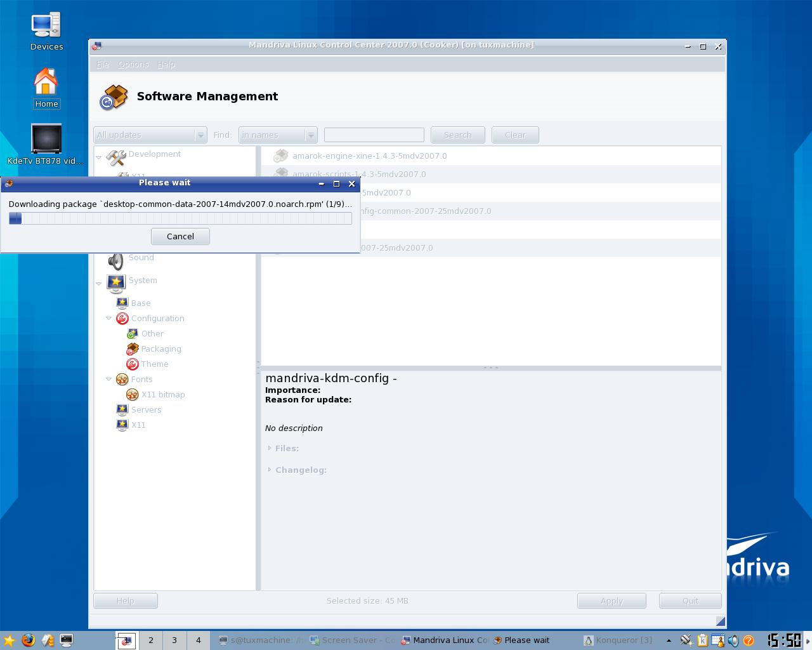Launch the KdeTv BT878 video desktop icon

tap(46, 138)
